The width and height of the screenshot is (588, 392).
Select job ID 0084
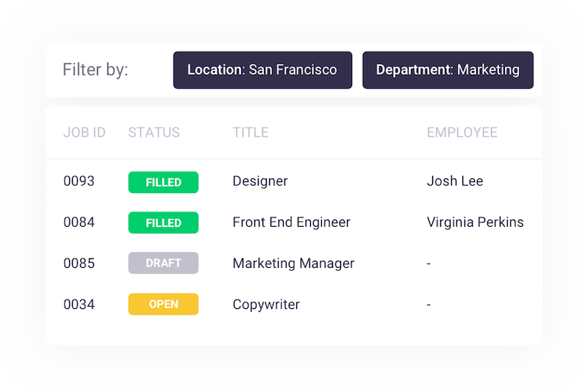(x=79, y=222)
